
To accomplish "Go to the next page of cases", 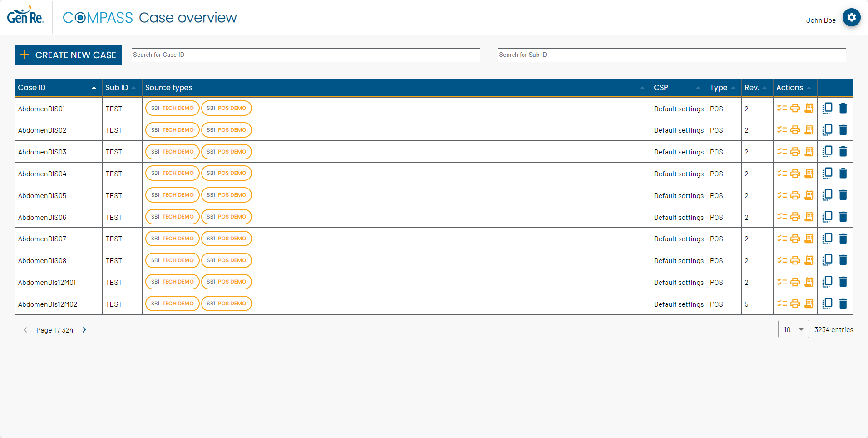I will tap(84, 330).
